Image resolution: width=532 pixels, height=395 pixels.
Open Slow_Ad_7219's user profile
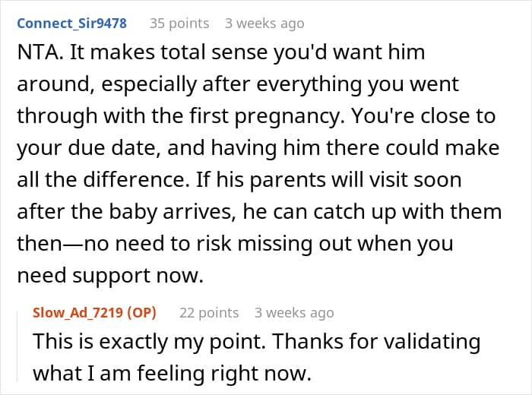coord(79,312)
